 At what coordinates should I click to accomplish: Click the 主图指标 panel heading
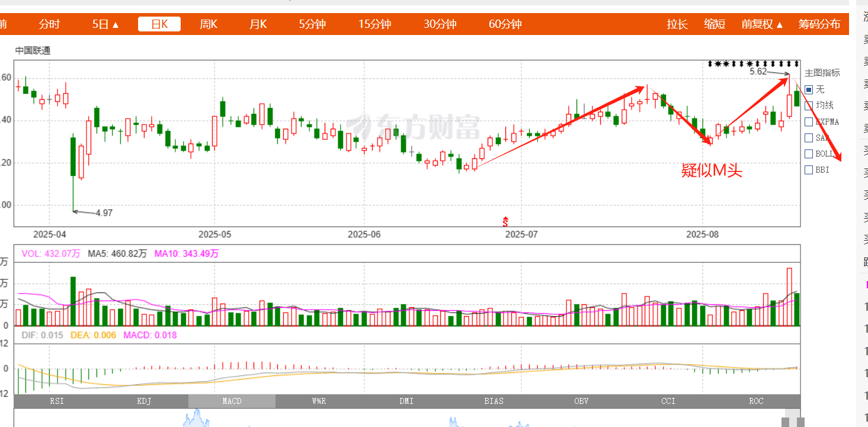click(822, 73)
